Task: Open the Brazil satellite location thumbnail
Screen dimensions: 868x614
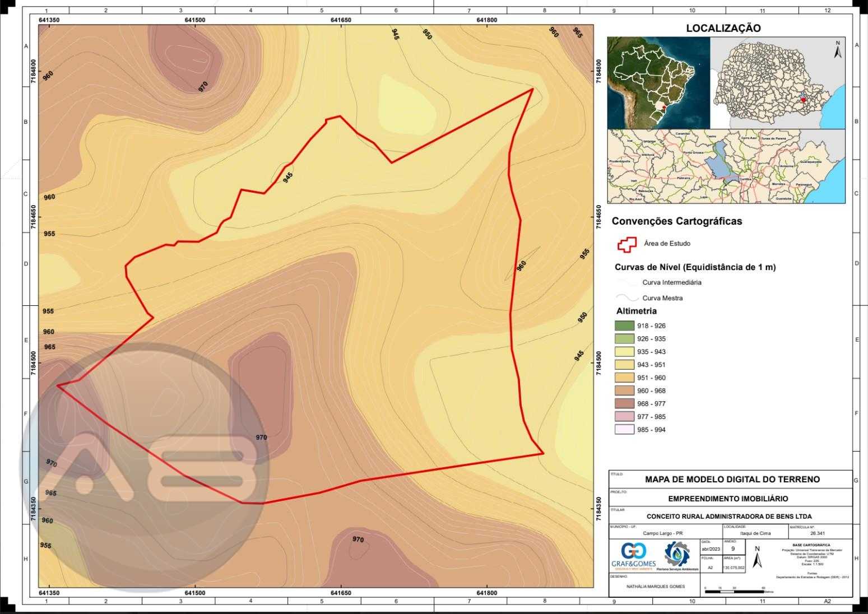Action: (658, 83)
